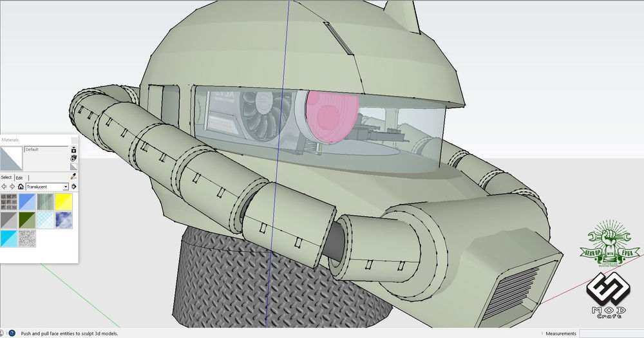The height and width of the screenshot is (338, 644).
Task: Go back in the materials browser
Action: point(3,187)
